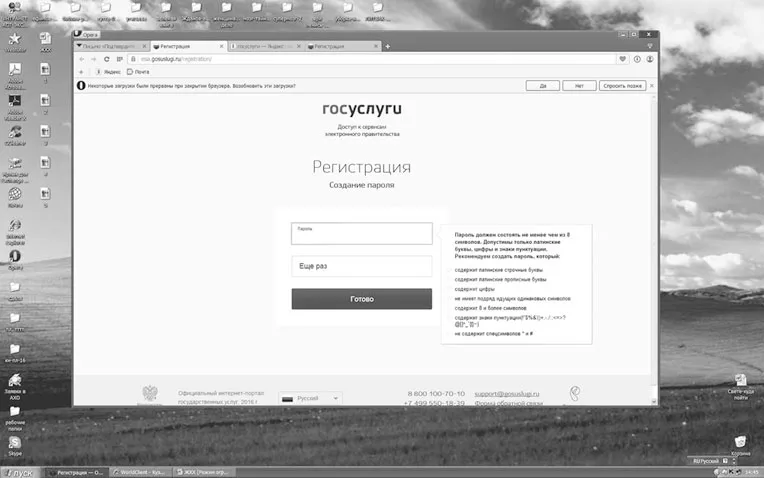
Task: Open new tab with plus icon
Action: (387, 46)
